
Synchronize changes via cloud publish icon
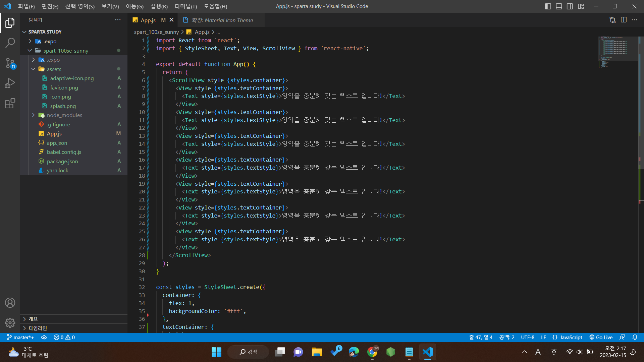pyautogui.click(x=44, y=338)
